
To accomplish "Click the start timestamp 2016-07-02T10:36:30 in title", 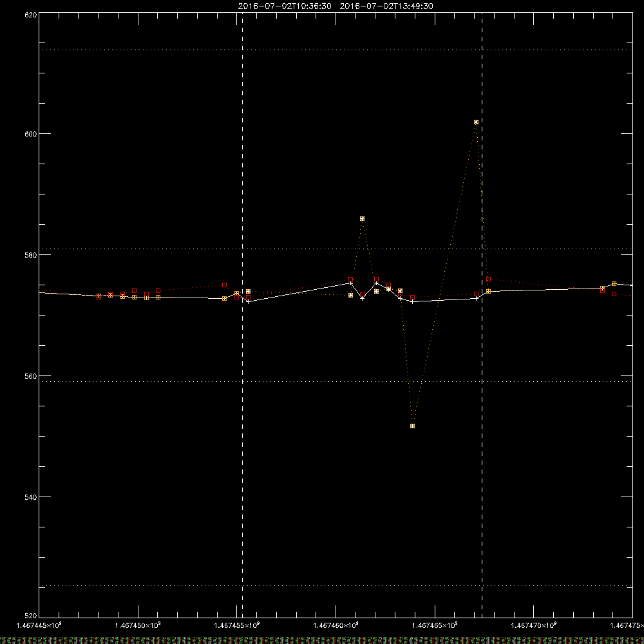I will (x=285, y=6).
